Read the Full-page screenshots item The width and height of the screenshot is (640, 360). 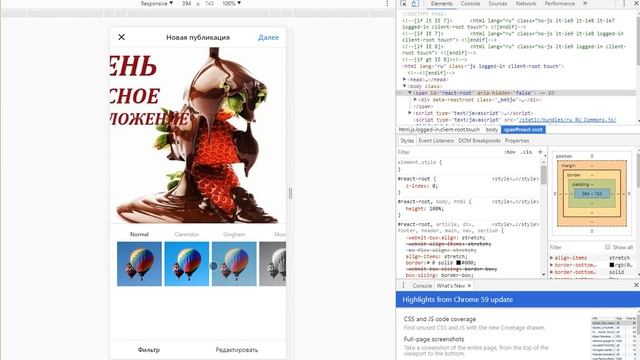coord(434,339)
